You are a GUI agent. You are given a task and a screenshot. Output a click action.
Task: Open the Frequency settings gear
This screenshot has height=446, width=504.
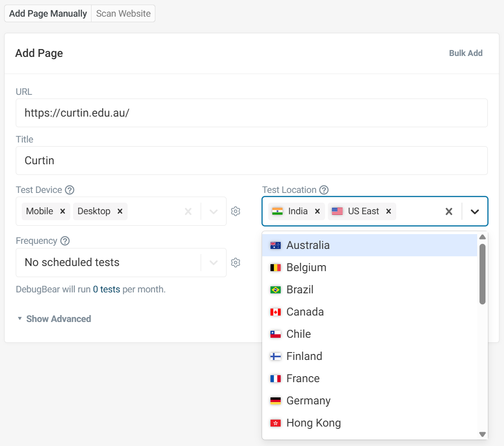(x=235, y=262)
